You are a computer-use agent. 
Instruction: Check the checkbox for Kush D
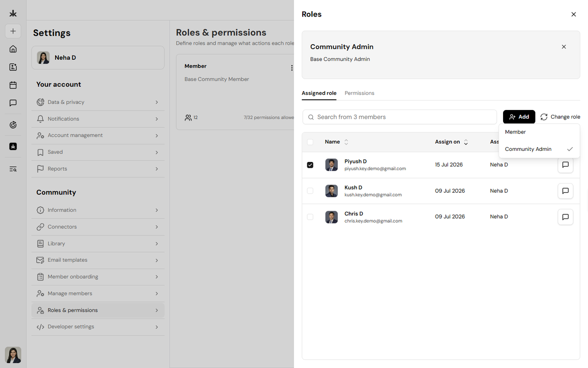tap(310, 191)
